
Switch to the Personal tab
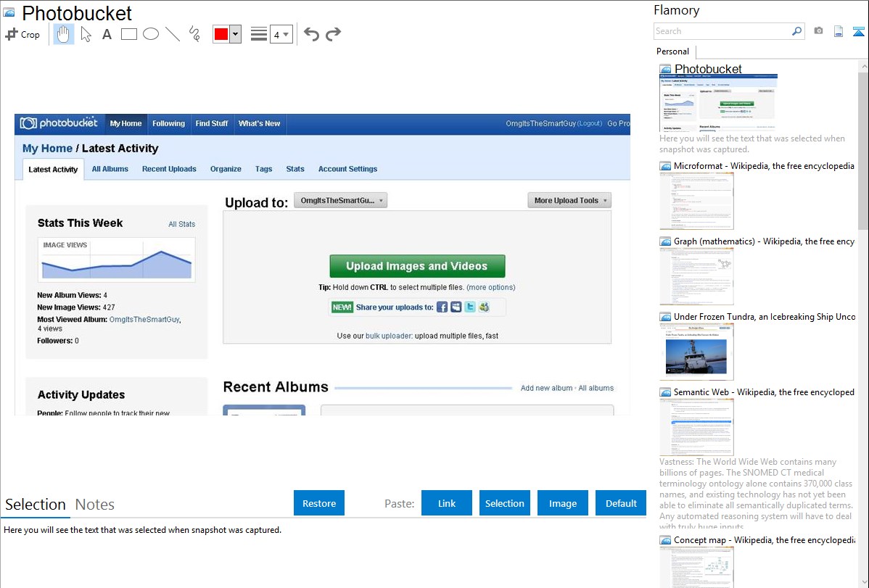click(x=673, y=51)
